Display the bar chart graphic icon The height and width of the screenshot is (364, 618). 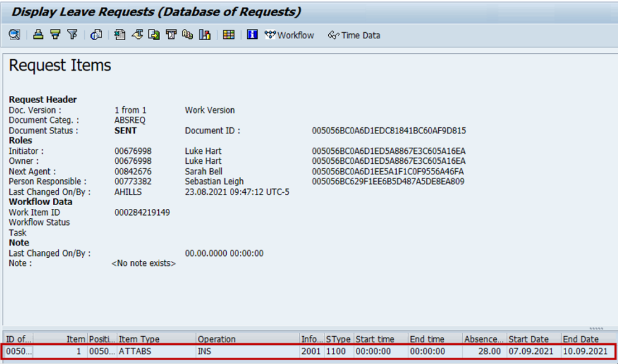point(205,35)
